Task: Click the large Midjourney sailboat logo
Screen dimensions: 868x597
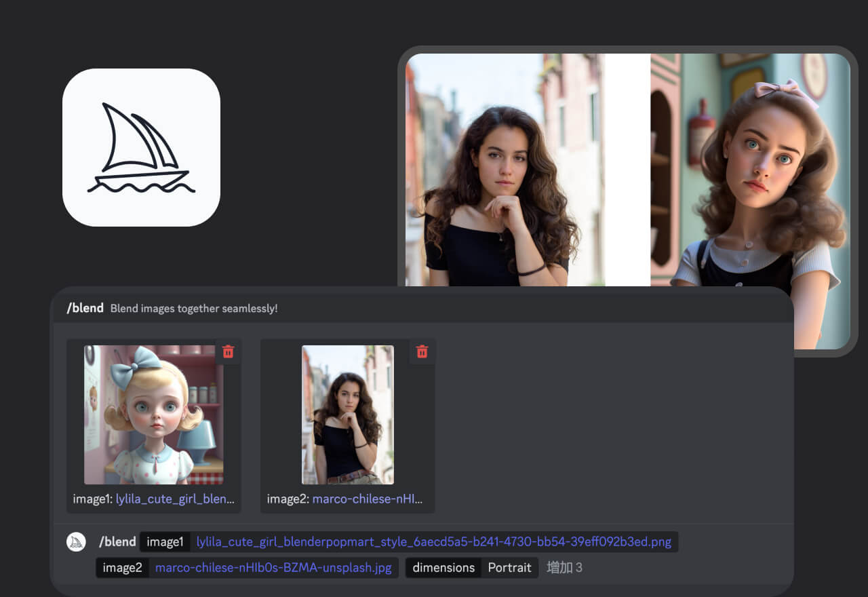Action: (x=141, y=147)
